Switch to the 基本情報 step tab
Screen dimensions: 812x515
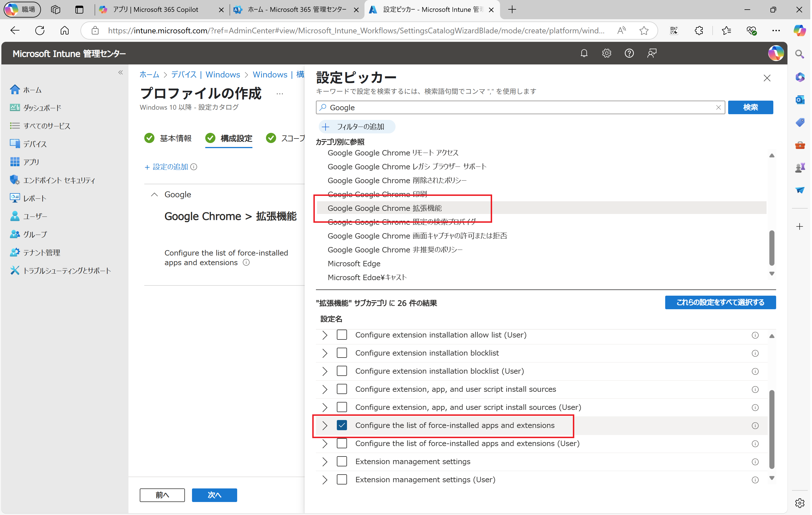coord(175,139)
